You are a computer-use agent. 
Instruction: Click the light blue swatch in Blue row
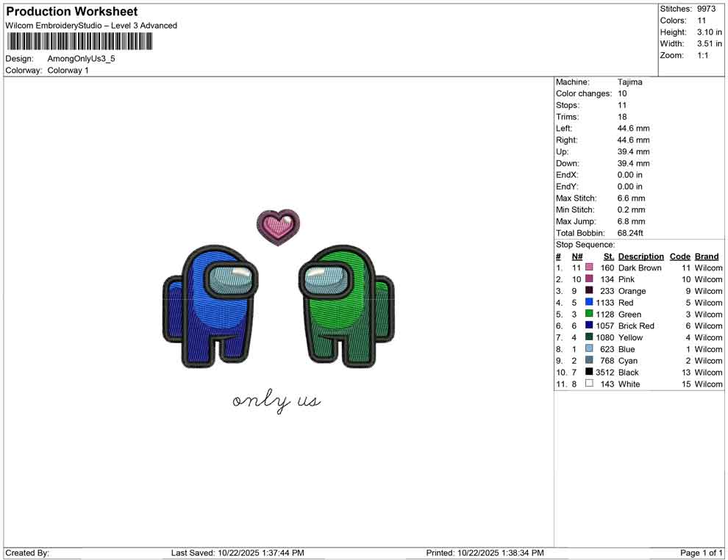pos(589,348)
